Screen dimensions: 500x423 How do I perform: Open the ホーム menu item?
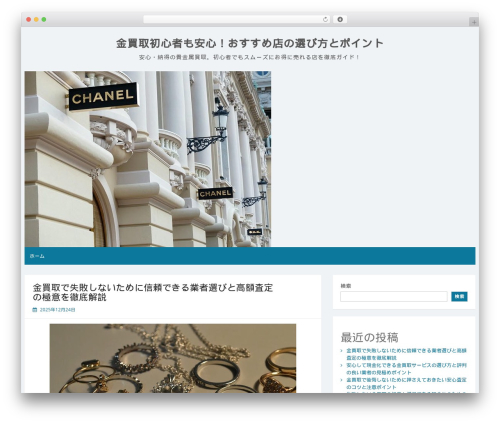coord(37,256)
